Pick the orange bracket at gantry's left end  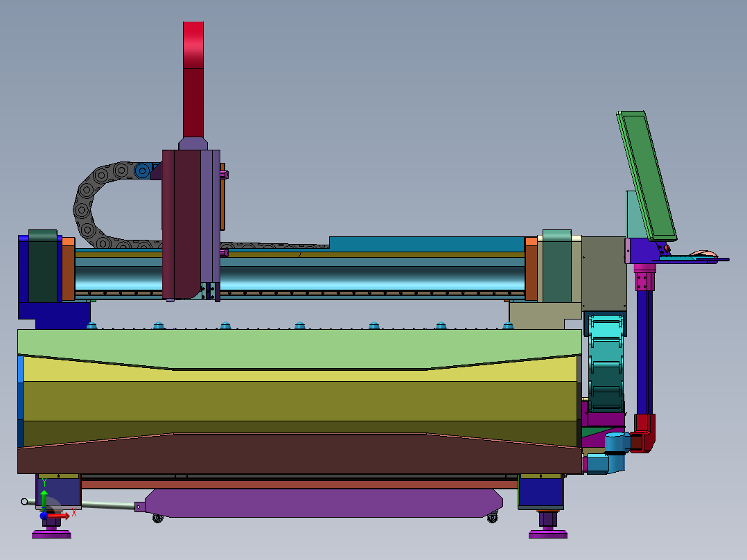[68, 269]
